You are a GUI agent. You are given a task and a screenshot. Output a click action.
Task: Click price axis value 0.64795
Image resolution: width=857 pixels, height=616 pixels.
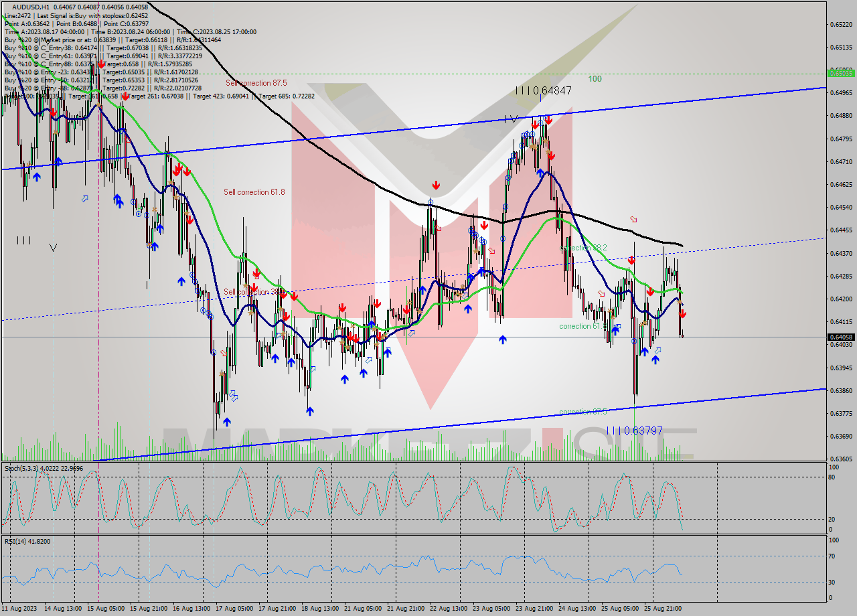coord(840,139)
